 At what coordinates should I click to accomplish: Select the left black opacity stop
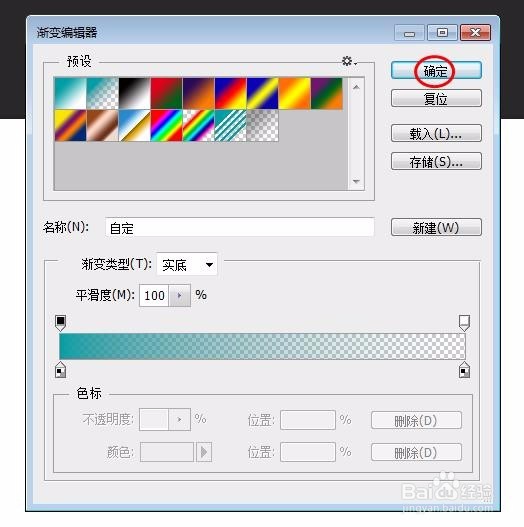click(61, 323)
